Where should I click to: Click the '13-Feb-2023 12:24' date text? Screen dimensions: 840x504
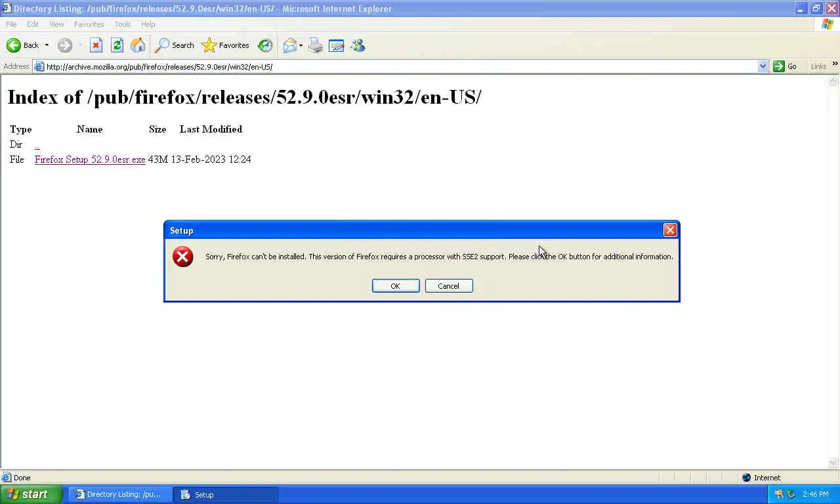point(211,159)
